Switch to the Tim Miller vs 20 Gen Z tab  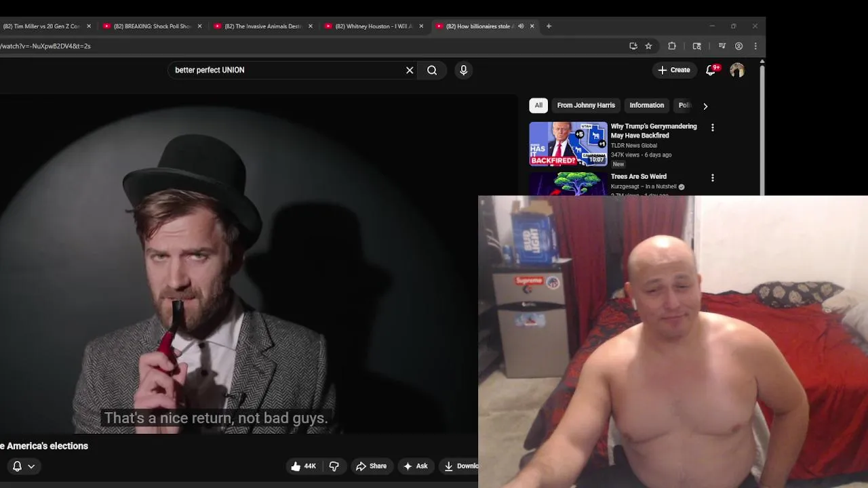[x=42, y=26]
